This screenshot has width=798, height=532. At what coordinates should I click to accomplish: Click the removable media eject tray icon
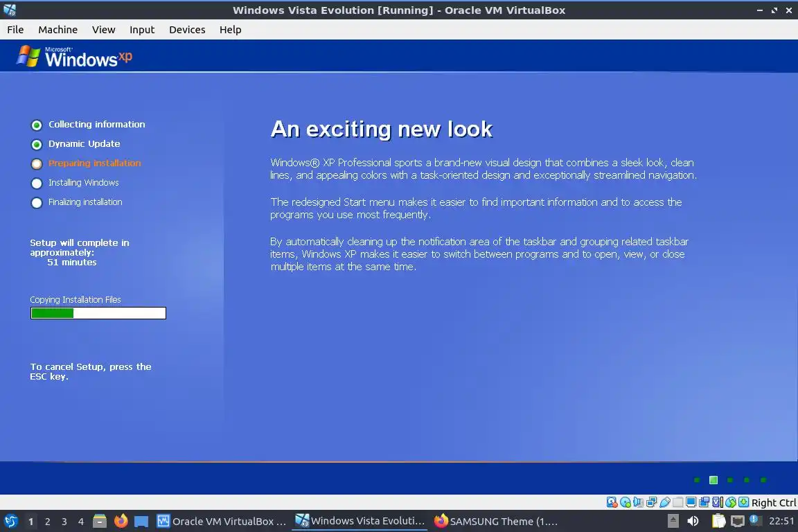tap(673, 521)
